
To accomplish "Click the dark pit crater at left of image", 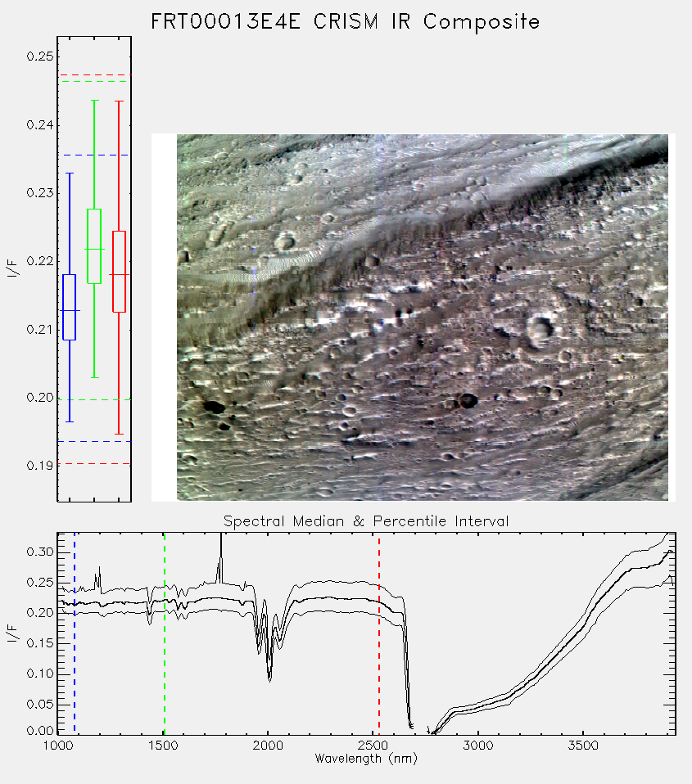I will [214, 407].
